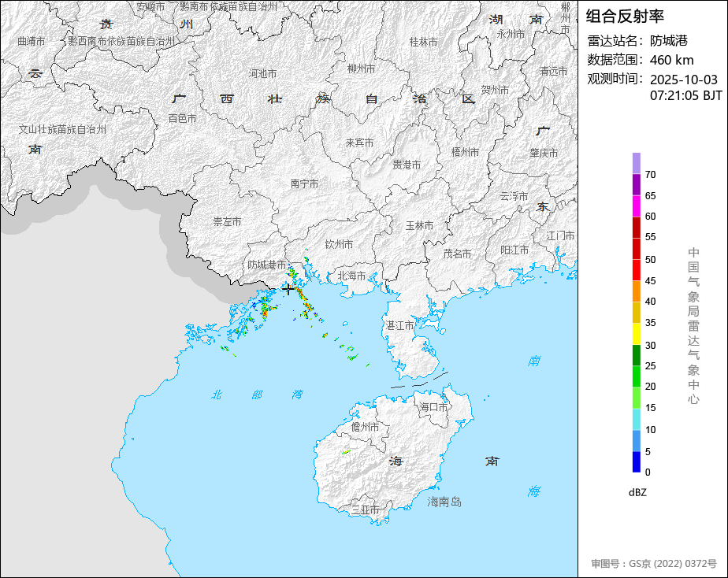Click the 柳州市 map label
Screen dimensions: 728x578
[361, 69]
